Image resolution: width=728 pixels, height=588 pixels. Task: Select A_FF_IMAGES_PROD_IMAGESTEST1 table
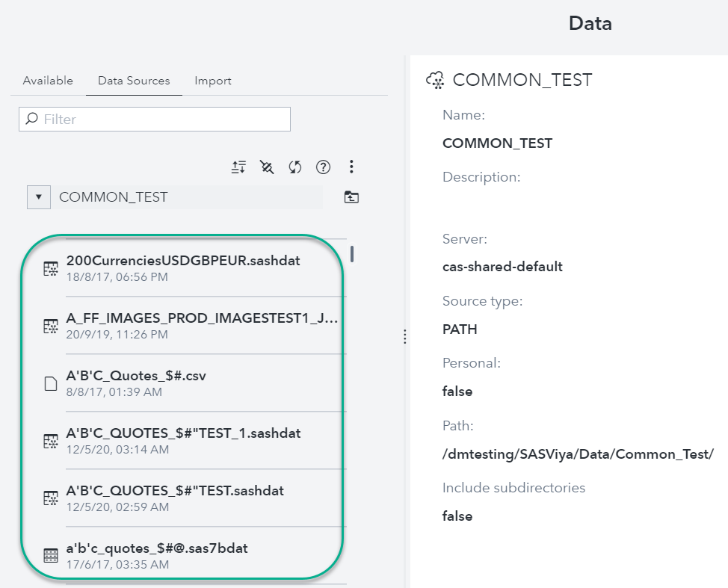[x=202, y=319]
